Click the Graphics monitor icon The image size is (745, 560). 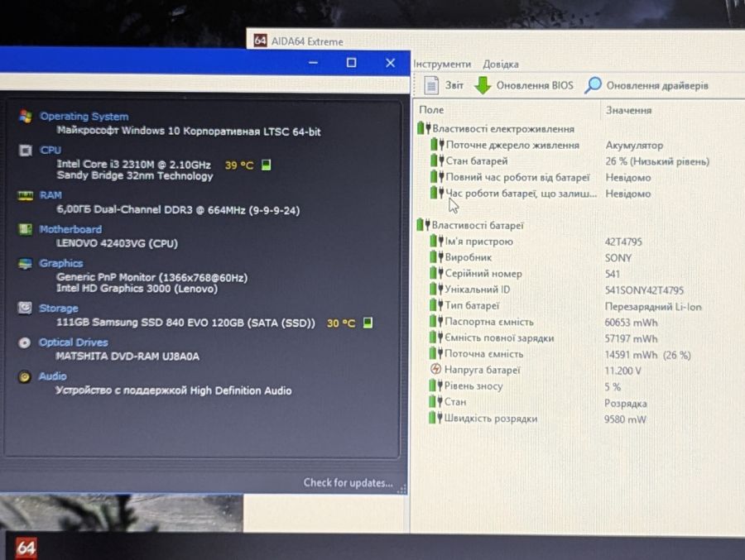click(25, 264)
